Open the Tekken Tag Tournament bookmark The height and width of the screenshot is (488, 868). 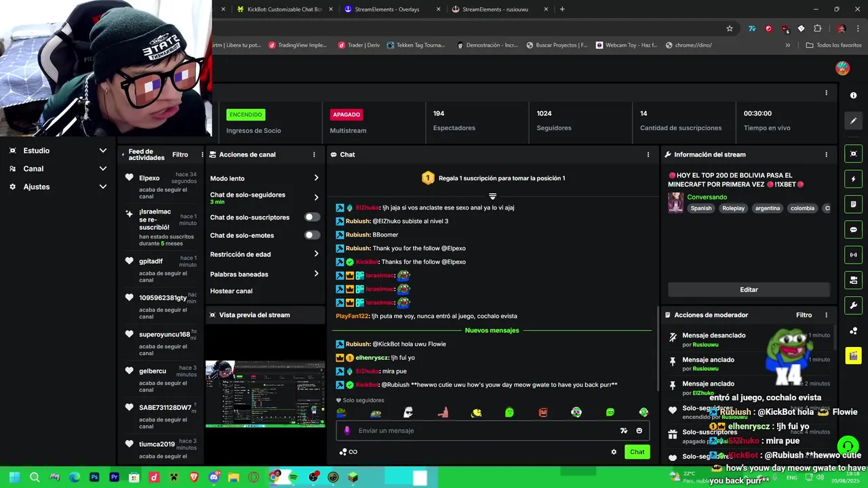click(416, 45)
